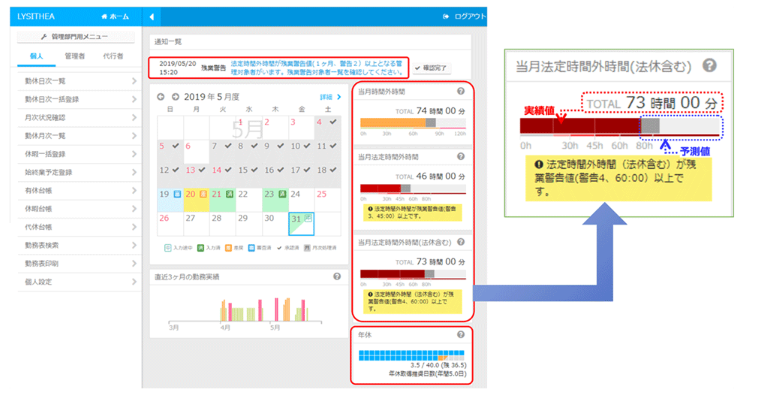Viewport: 780px width, 396px height.
Task: Expand the 個人設定 row chevron
Action: (x=134, y=282)
